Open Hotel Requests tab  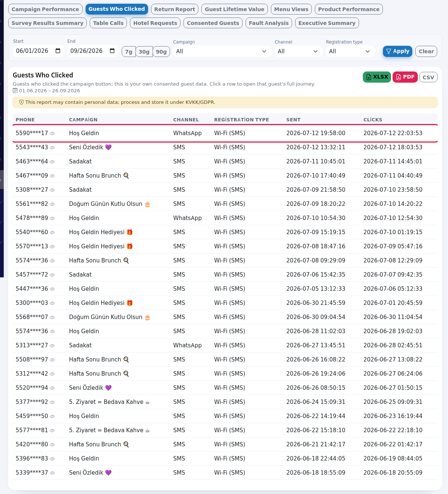click(x=155, y=23)
